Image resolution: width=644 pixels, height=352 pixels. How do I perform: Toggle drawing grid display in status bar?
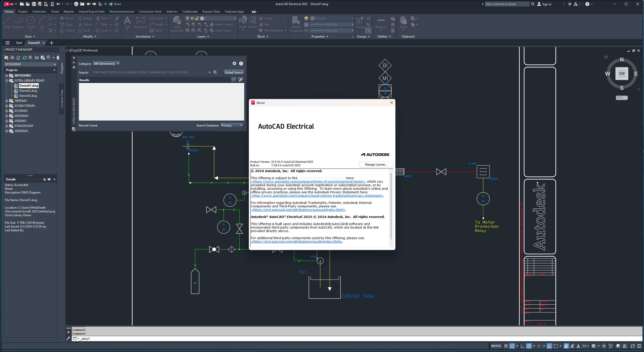tap(506, 346)
